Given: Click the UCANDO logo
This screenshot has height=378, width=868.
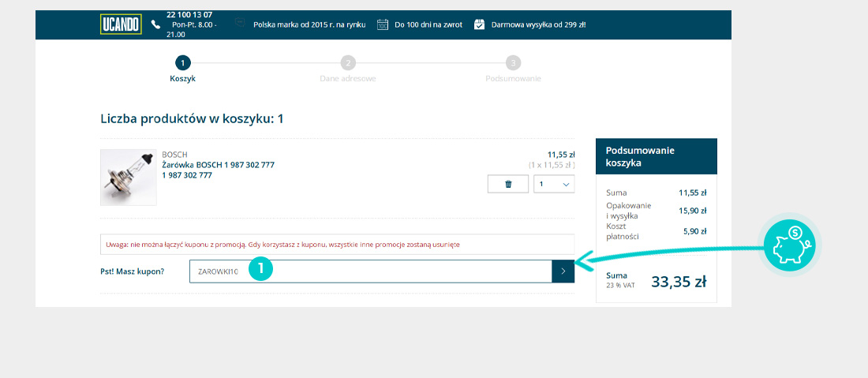Looking at the screenshot, I should [121, 24].
